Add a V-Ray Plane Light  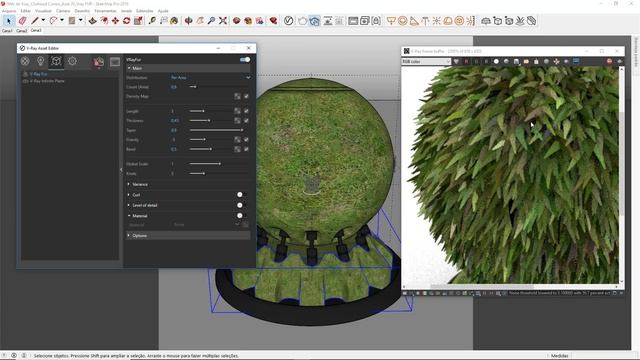point(391,20)
